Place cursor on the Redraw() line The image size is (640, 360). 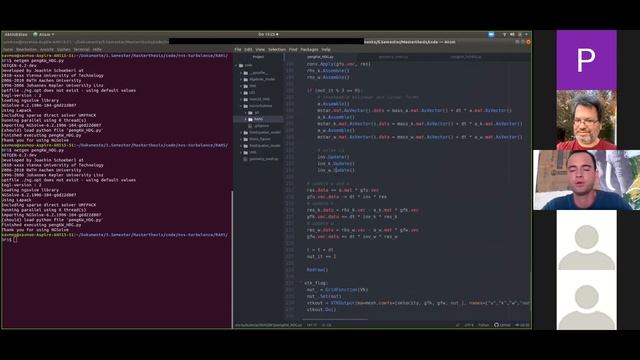coord(317,270)
